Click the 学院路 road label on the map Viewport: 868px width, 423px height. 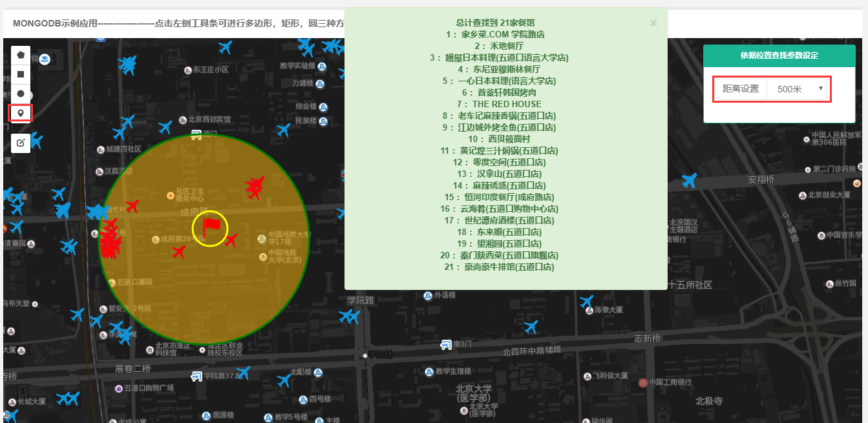(x=360, y=301)
